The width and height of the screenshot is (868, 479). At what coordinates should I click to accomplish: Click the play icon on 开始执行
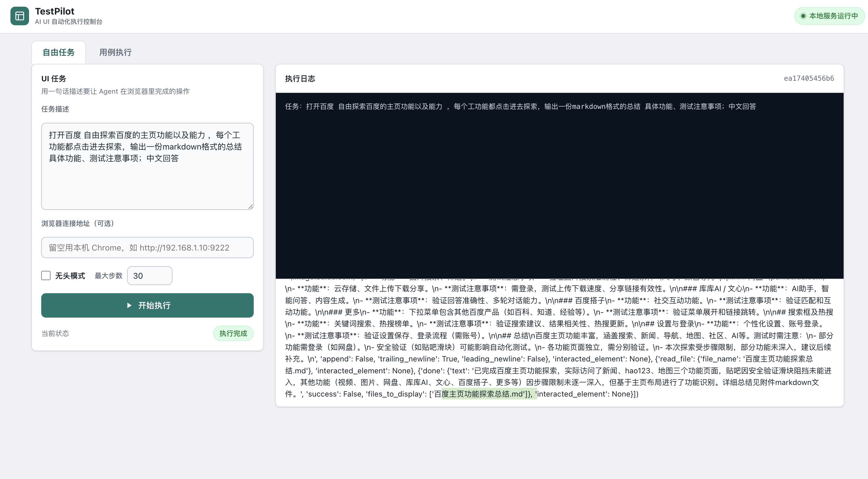click(x=129, y=305)
